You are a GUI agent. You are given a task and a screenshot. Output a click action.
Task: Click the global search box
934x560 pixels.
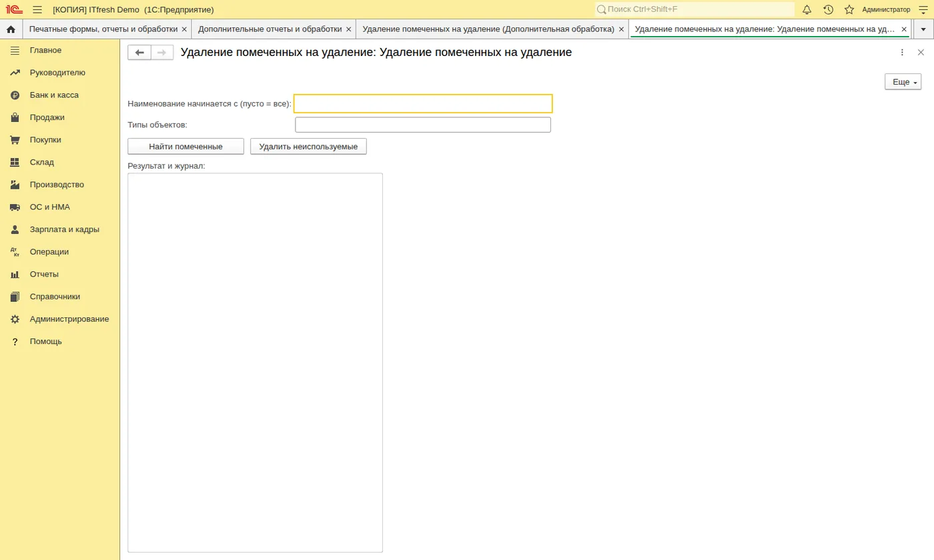click(x=694, y=9)
